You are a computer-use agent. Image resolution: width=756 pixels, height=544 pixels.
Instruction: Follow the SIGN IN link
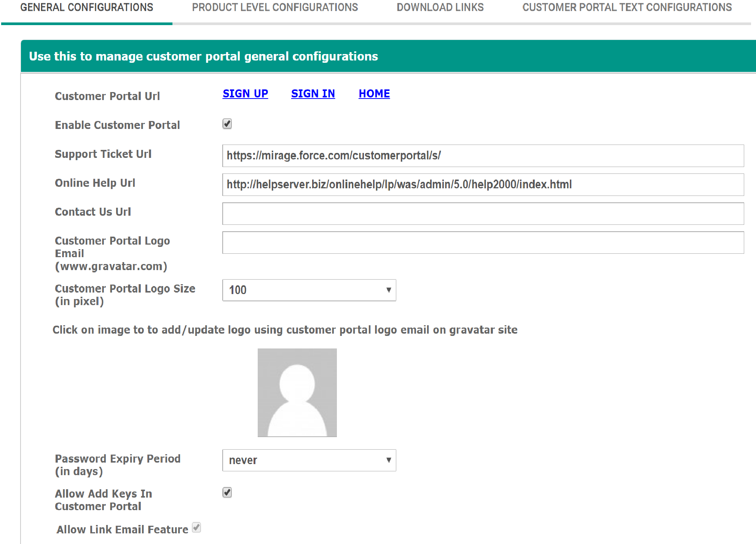(x=313, y=94)
